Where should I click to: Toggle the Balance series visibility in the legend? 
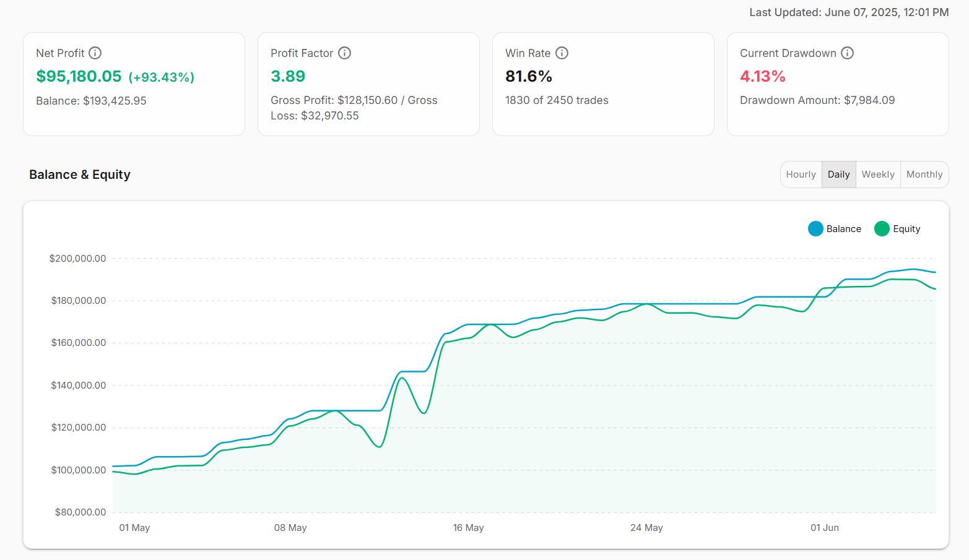point(835,228)
